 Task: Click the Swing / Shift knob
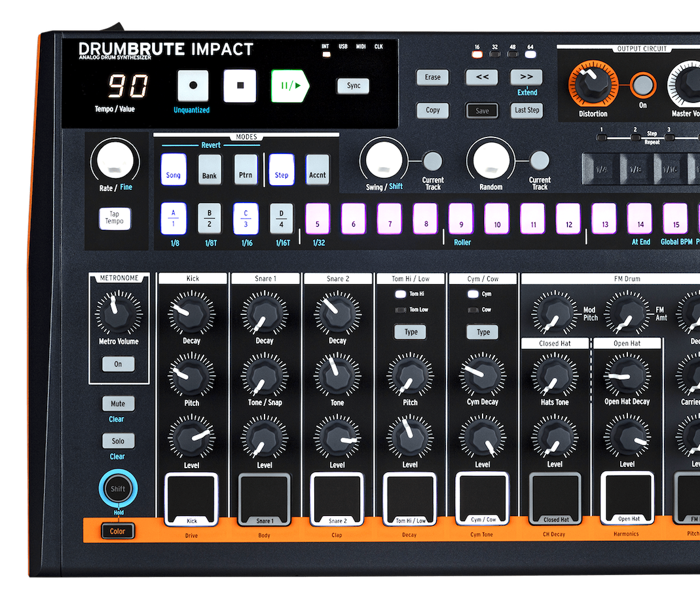click(384, 160)
